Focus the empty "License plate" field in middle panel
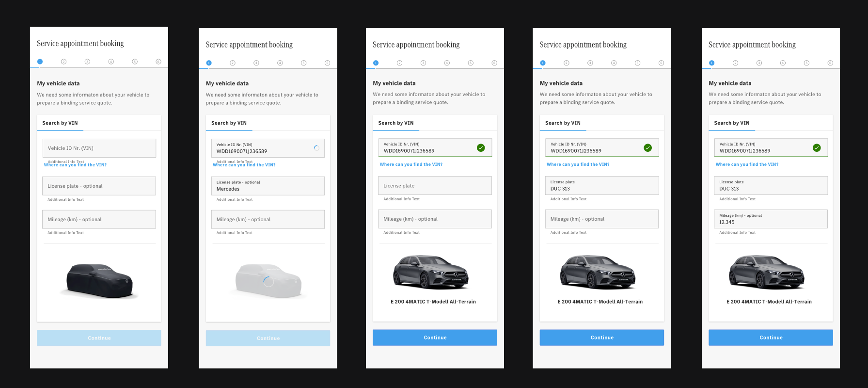Image resolution: width=868 pixels, height=388 pixels. pyautogui.click(x=435, y=186)
